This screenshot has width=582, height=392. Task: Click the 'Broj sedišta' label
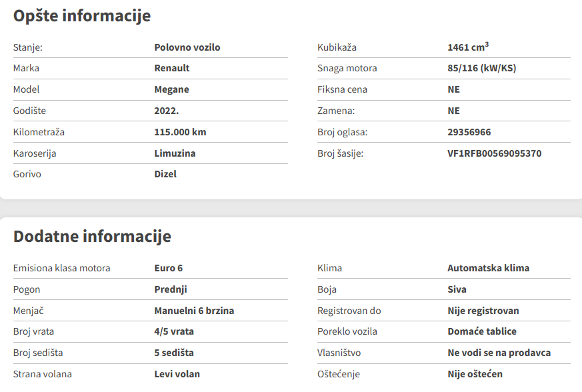[38, 353]
